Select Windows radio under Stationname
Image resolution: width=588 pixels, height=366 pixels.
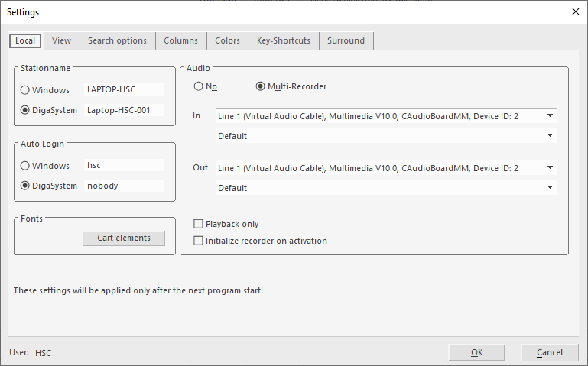coord(25,90)
